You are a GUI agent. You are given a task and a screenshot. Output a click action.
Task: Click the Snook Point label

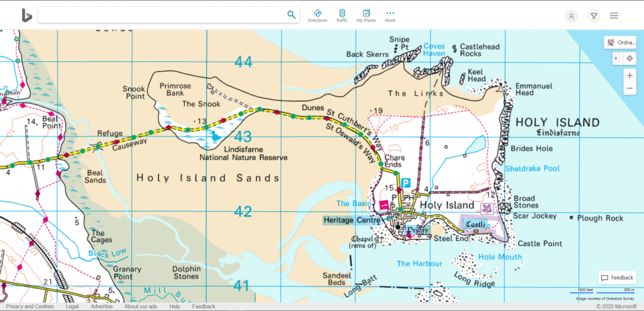135,93
